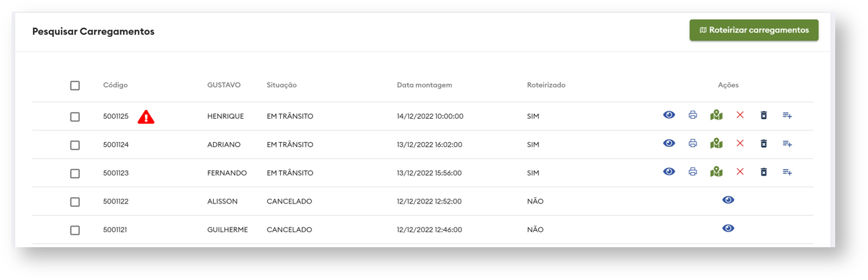Add to list icon for row 5001123
The height and width of the screenshot is (280, 868).
[787, 172]
